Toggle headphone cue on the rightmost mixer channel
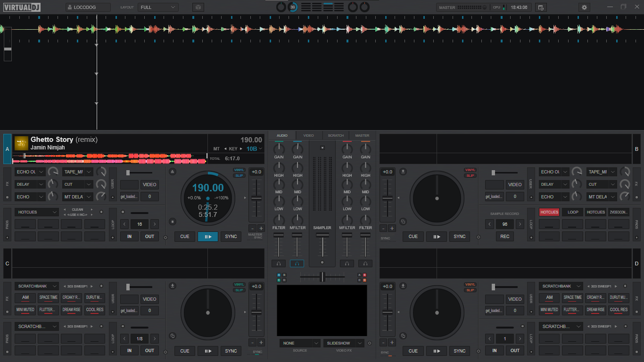The height and width of the screenshot is (362, 644). pos(365,263)
